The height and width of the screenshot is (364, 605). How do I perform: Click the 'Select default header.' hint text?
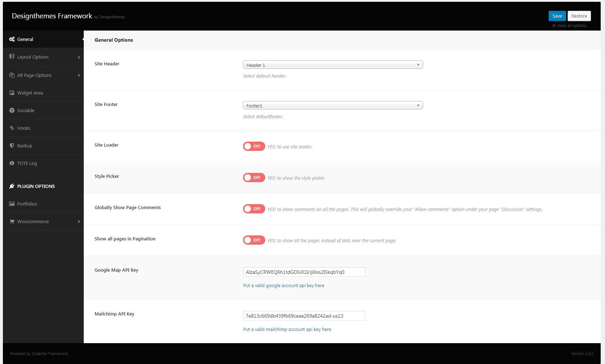[265, 76]
